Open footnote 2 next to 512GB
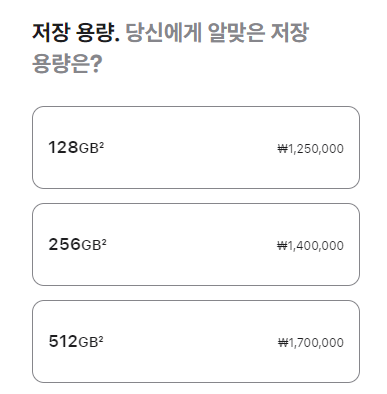The height and width of the screenshot is (394, 387). [x=101, y=338]
